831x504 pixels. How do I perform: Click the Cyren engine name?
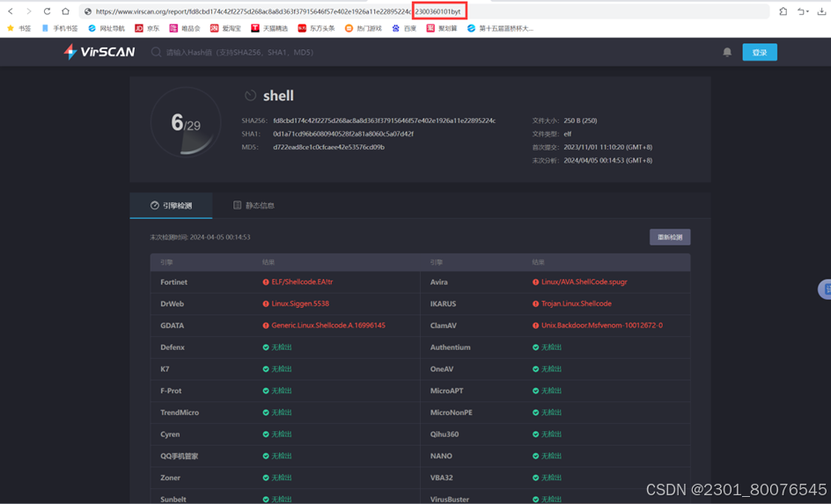[170, 435]
